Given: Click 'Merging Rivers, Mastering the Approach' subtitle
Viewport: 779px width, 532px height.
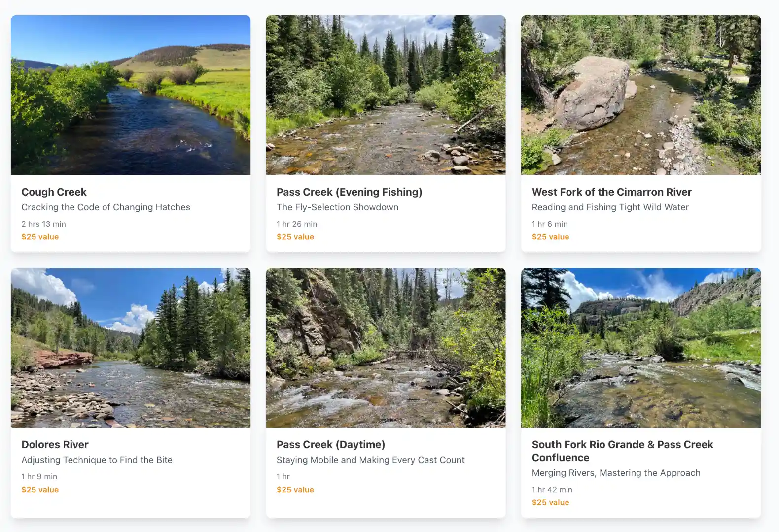Looking at the screenshot, I should click(616, 473).
